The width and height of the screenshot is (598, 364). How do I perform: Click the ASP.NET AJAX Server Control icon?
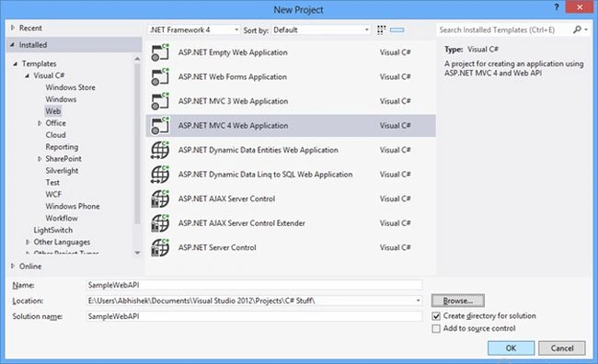pos(160,199)
